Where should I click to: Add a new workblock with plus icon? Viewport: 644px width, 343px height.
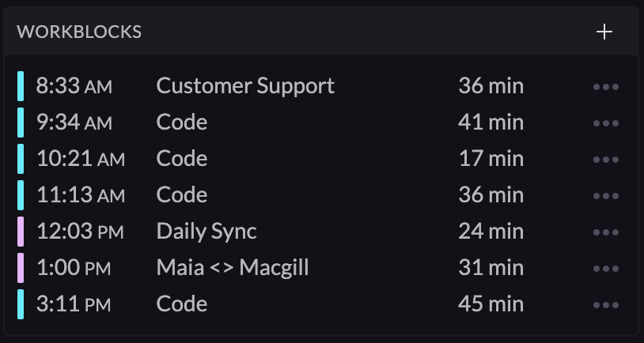[604, 32]
